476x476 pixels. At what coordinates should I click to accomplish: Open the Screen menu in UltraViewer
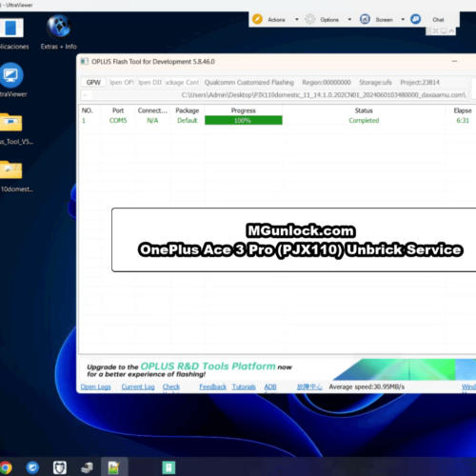[x=385, y=20]
